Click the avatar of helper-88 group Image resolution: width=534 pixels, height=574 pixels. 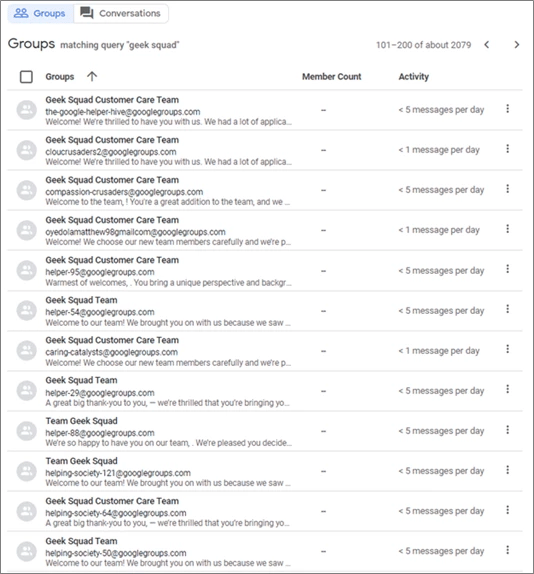(26, 431)
